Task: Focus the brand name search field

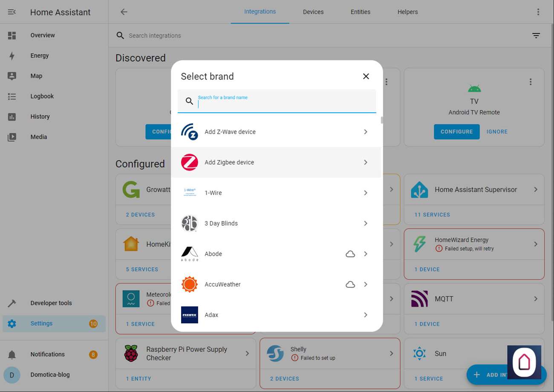Action: [x=277, y=101]
